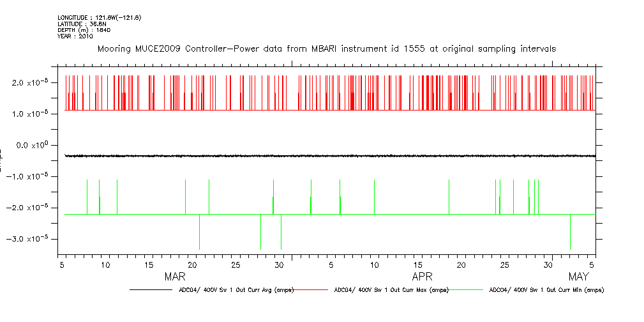Viewport: 644px width, 322px height.
Task: Click the black line swatch in the legend
Action: (152, 290)
